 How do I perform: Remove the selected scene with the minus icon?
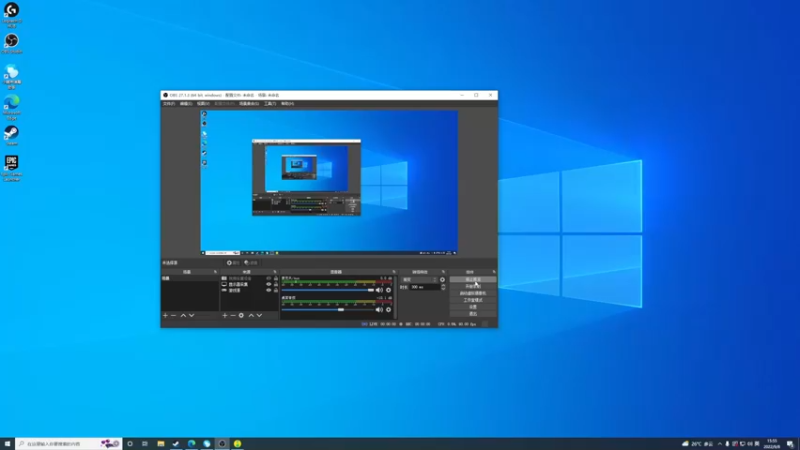173,315
